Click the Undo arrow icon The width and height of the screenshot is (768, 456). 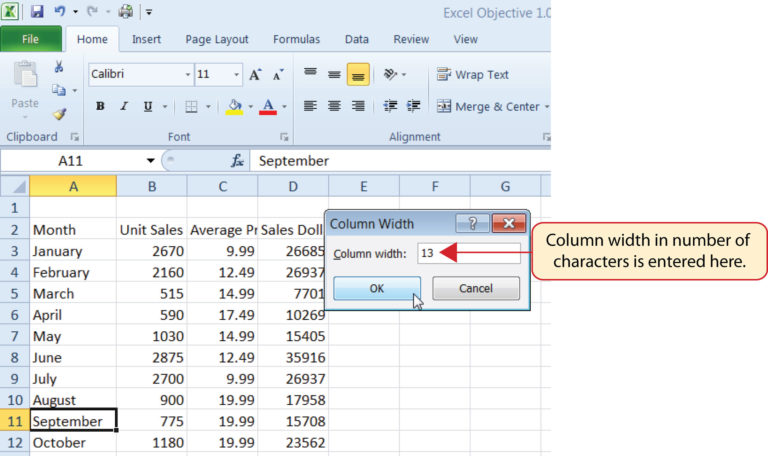coord(59,12)
